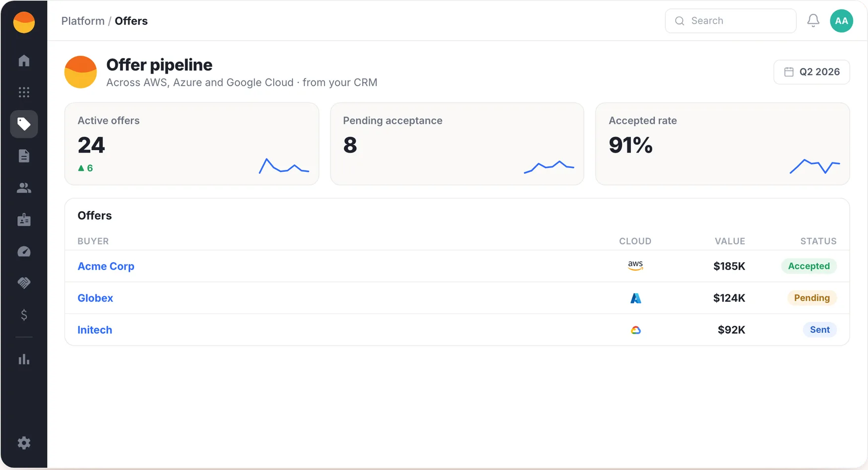868x470 pixels.
Task: Click the $92K value
Action: tap(731, 330)
